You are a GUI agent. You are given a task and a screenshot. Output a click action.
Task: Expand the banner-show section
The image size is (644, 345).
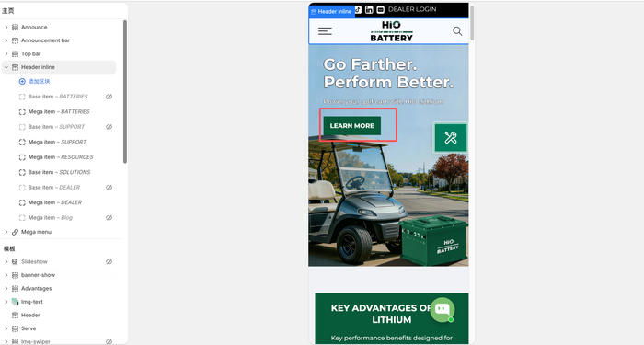(x=6, y=275)
